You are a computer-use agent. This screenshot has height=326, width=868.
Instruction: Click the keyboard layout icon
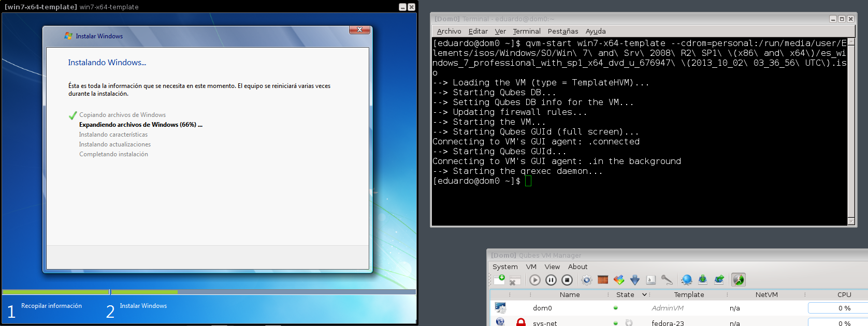click(651, 280)
